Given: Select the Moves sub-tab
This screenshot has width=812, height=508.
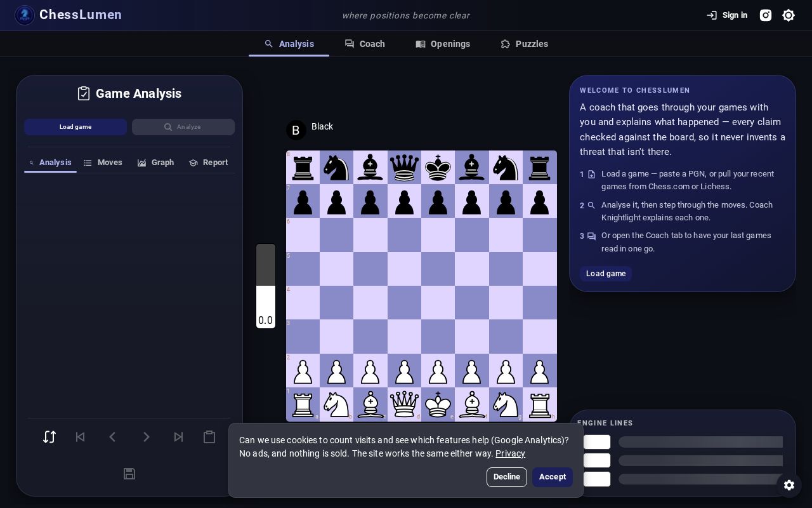Looking at the screenshot, I should 103,163.
